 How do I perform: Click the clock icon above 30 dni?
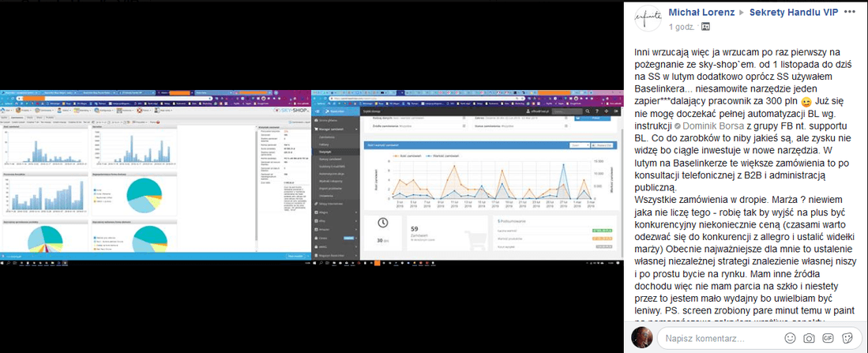pos(382,224)
